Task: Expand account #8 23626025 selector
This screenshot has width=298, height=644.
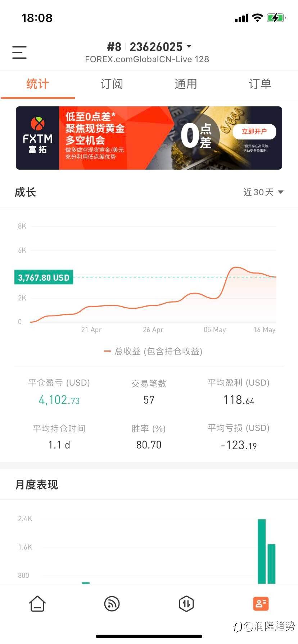Action: tap(149, 47)
